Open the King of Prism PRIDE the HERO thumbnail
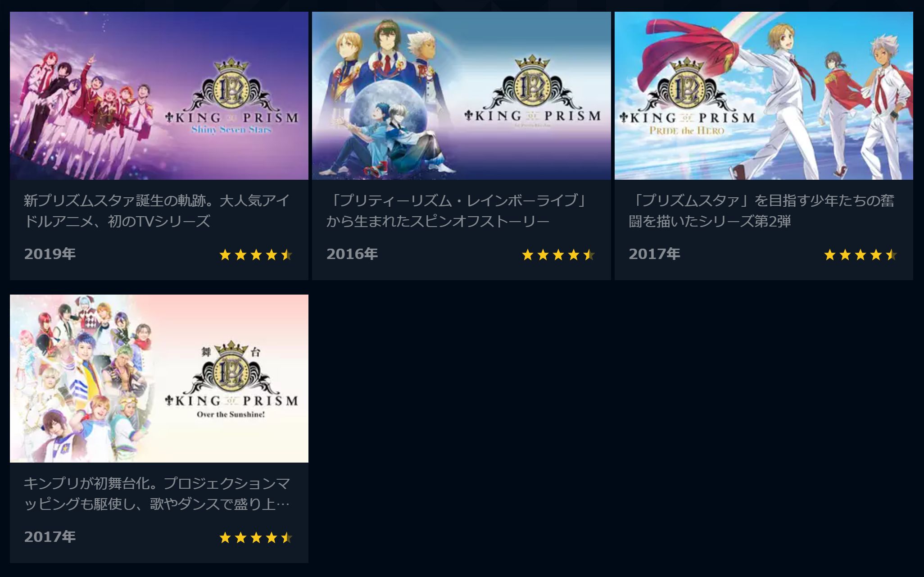 click(x=764, y=95)
